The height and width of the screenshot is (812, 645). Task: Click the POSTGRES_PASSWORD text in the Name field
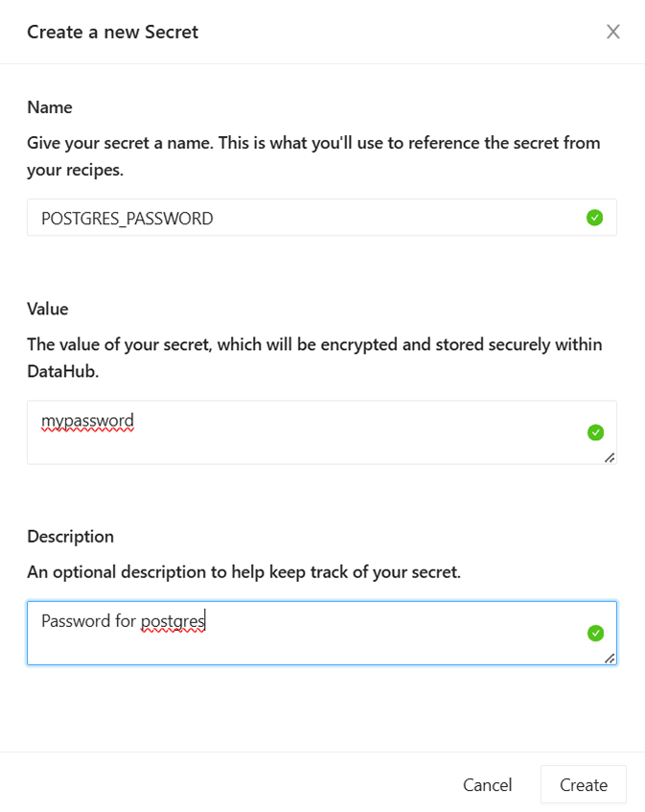127,219
